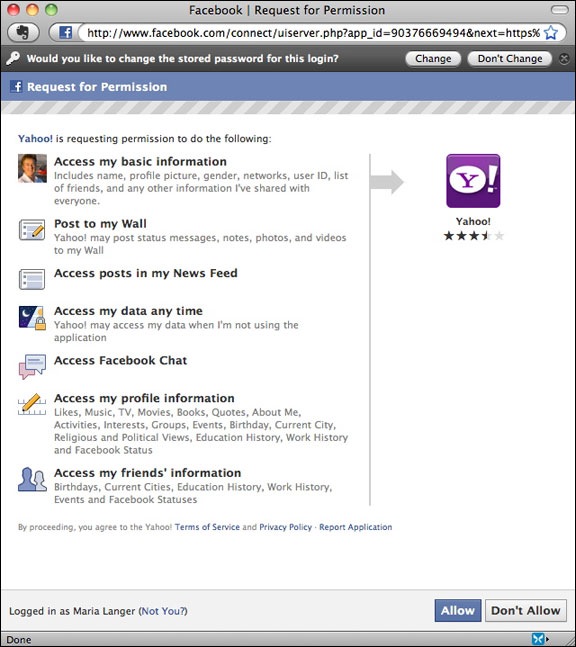Screen dimensions: 576x647
Task: Dismiss the stored password notification bar
Action: [x=564, y=59]
